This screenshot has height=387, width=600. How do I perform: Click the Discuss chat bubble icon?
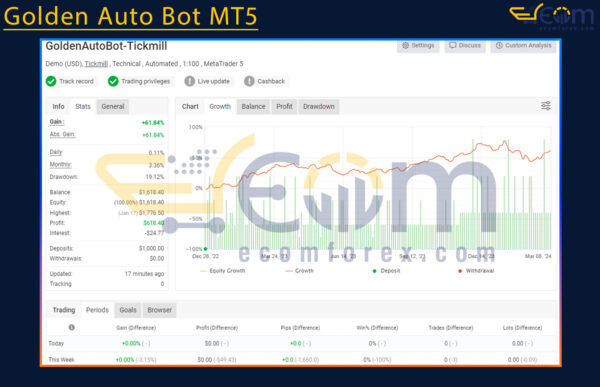tap(453, 46)
